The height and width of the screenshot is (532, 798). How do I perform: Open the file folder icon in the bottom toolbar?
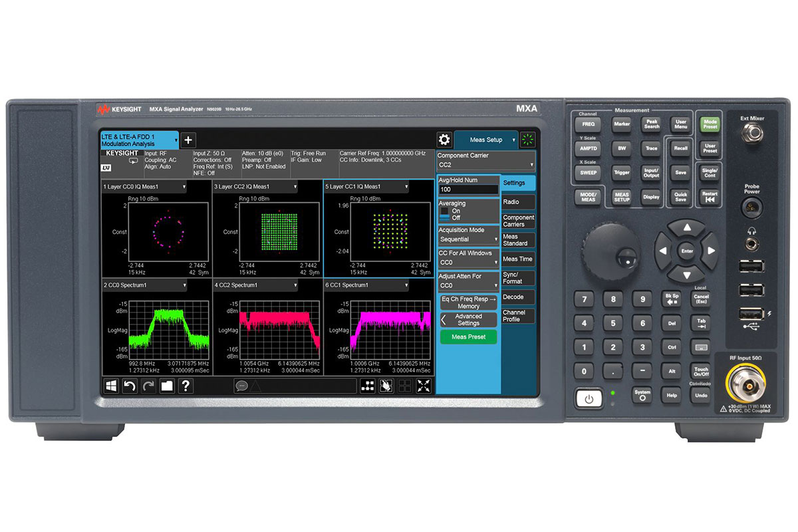(167, 386)
